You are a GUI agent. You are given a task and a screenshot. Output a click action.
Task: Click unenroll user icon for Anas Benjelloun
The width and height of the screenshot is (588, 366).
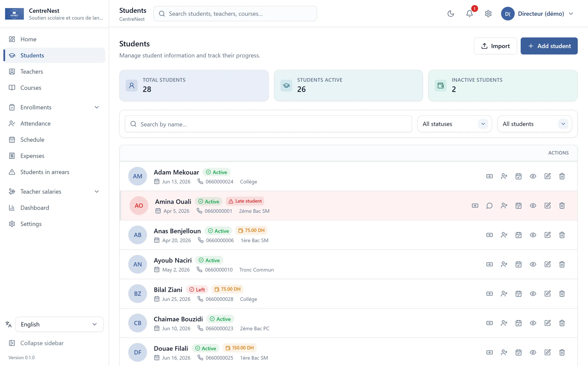tap(504, 235)
